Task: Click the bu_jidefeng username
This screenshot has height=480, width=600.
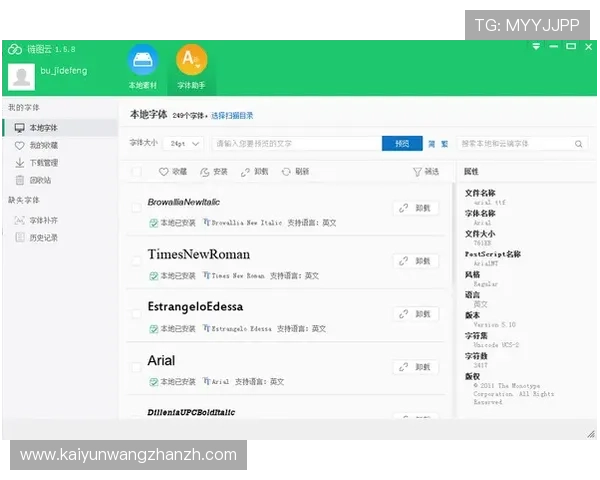Action: [64, 71]
